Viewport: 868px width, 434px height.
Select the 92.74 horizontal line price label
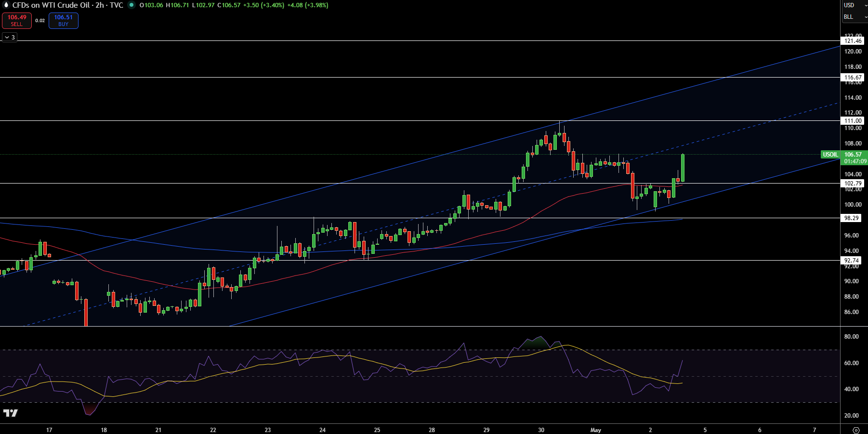point(852,261)
